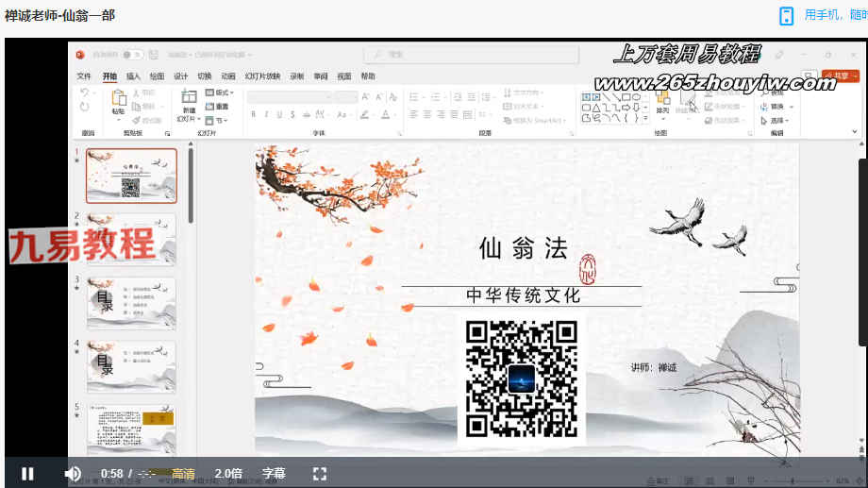Open the 录制 ribbon tab

pos(297,76)
